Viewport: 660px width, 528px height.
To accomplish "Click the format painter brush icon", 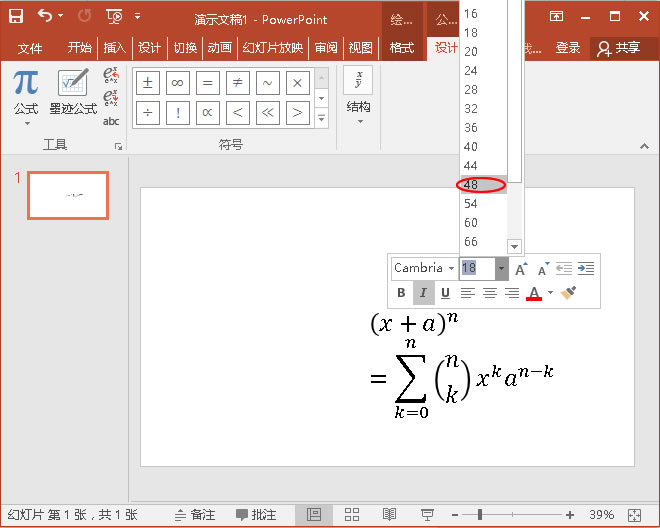I will click(x=568, y=293).
